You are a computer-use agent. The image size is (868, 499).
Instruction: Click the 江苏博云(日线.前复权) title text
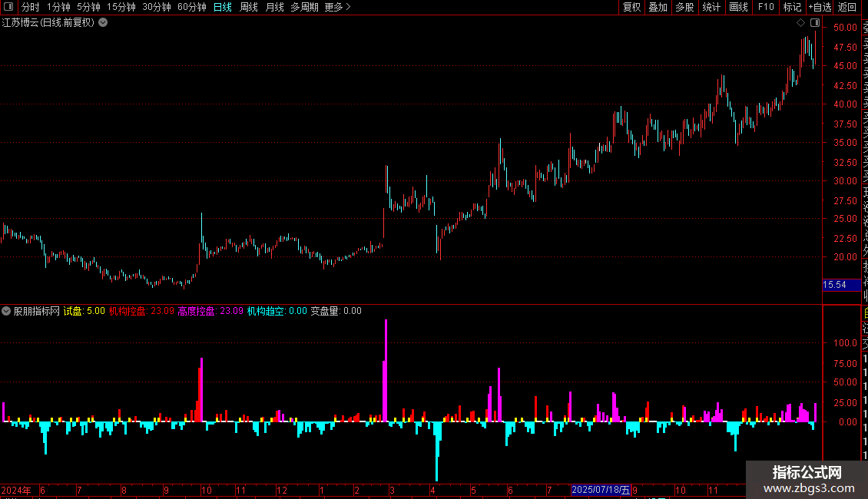(48, 23)
